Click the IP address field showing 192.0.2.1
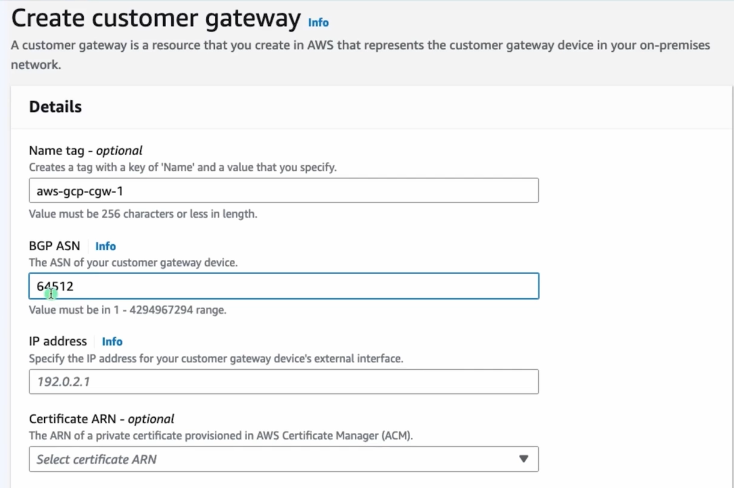 284,382
